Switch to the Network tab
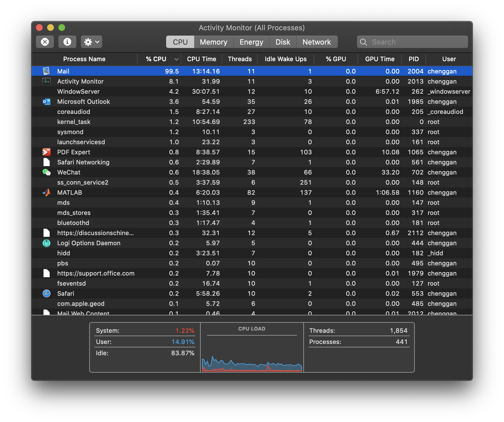504x422 pixels. [317, 42]
